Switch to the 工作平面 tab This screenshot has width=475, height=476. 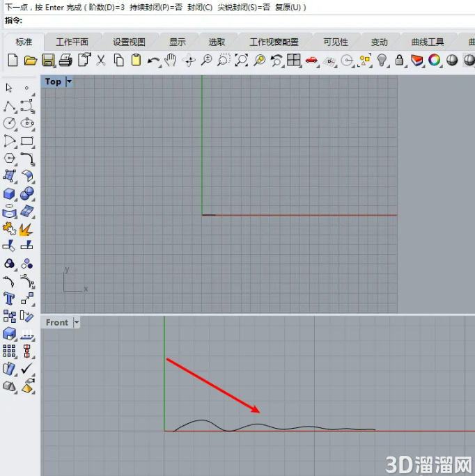click(x=72, y=42)
